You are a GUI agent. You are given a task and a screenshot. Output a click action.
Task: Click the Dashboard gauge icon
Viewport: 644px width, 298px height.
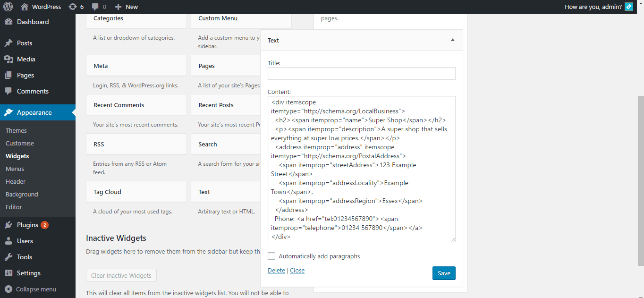(x=8, y=22)
